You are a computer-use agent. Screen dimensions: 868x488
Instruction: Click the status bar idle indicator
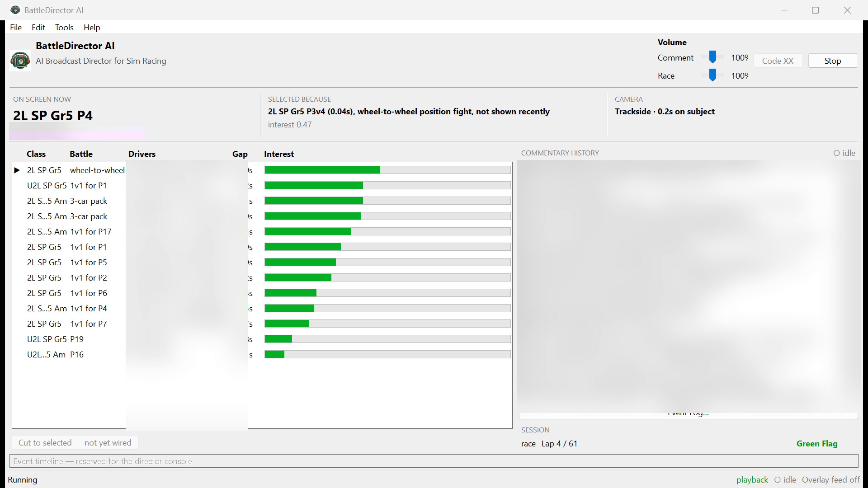pyautogui.click(x=785, y=480)
